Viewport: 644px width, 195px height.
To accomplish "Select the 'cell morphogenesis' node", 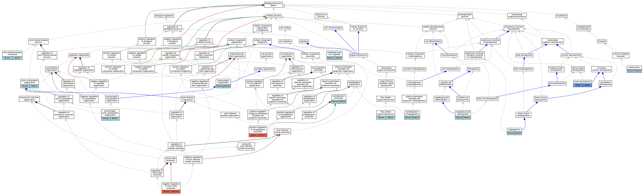I will (x=450, y=69).
